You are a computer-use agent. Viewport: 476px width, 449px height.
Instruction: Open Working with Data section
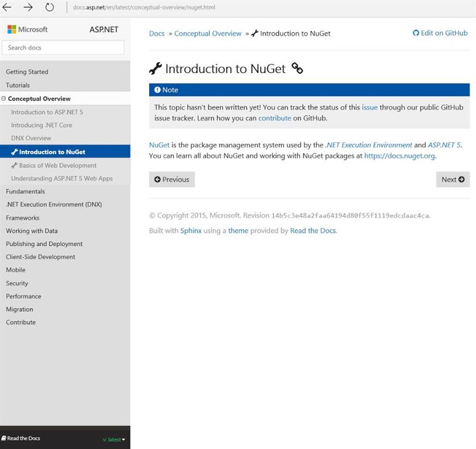coord(32,231)
